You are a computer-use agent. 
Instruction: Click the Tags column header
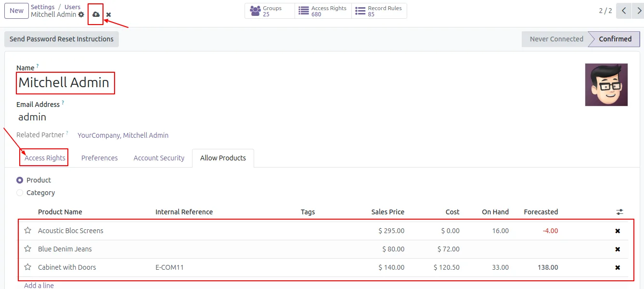[308, 212]
